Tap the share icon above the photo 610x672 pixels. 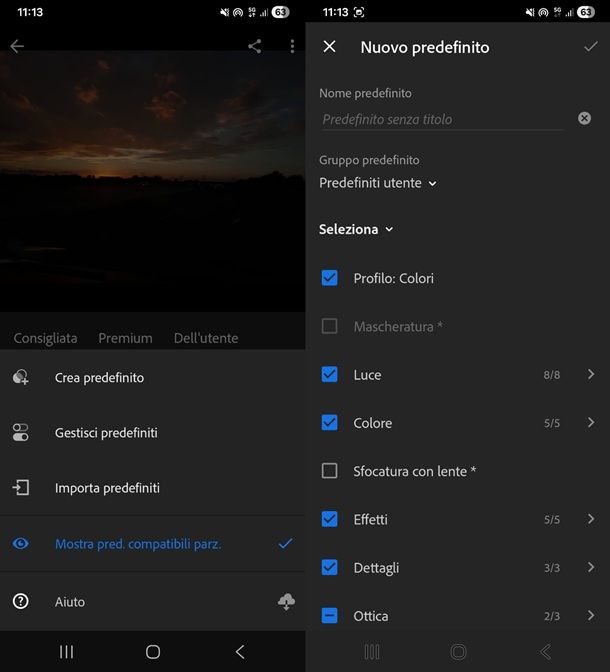pyautogui.click(x=255, y=46)
